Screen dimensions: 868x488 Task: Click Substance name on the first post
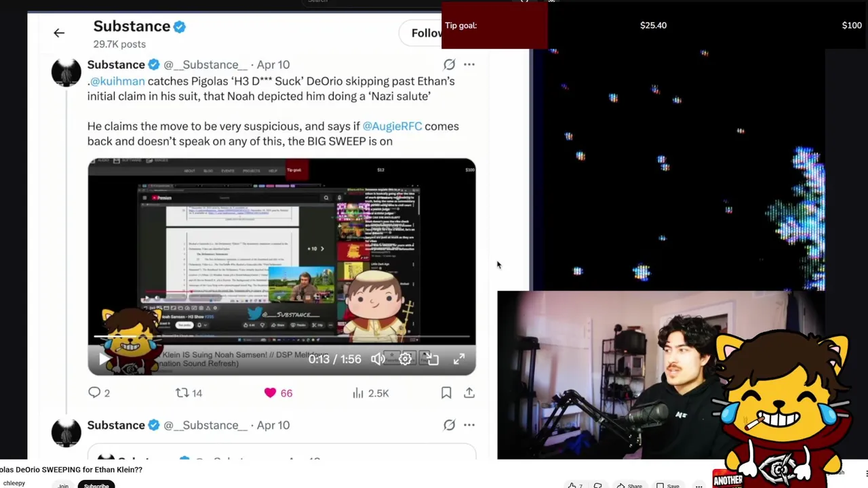[116, 64]
